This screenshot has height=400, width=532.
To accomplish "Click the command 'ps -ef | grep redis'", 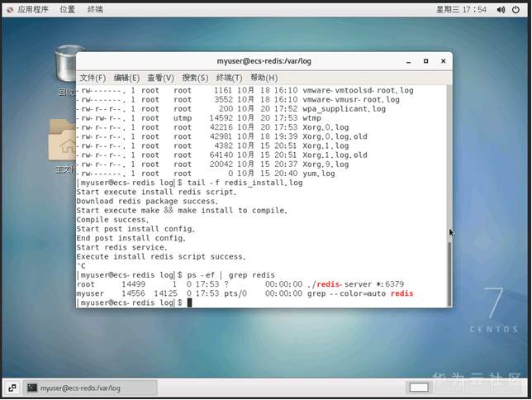I will pyautogui.click(x=231, y=275).
